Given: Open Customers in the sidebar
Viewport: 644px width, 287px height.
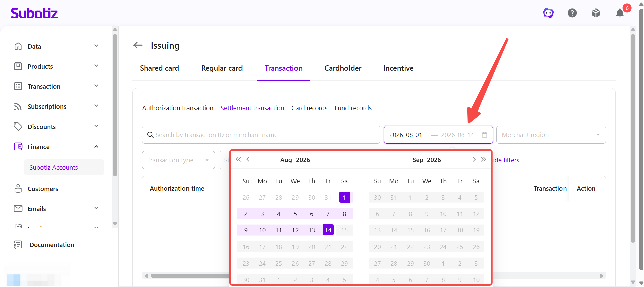Looking at the screenshot, I should click(43, 189).
